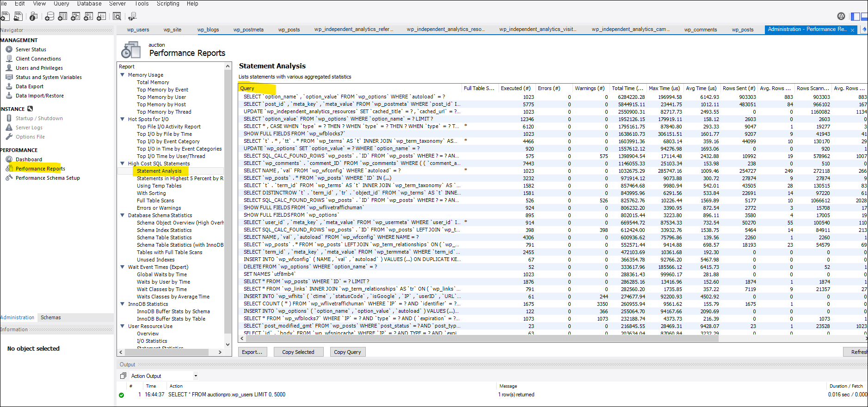Open preferences via the gear icon
Image resolution: width=868 pixels, height=407 pixels.
pos(841,17)
